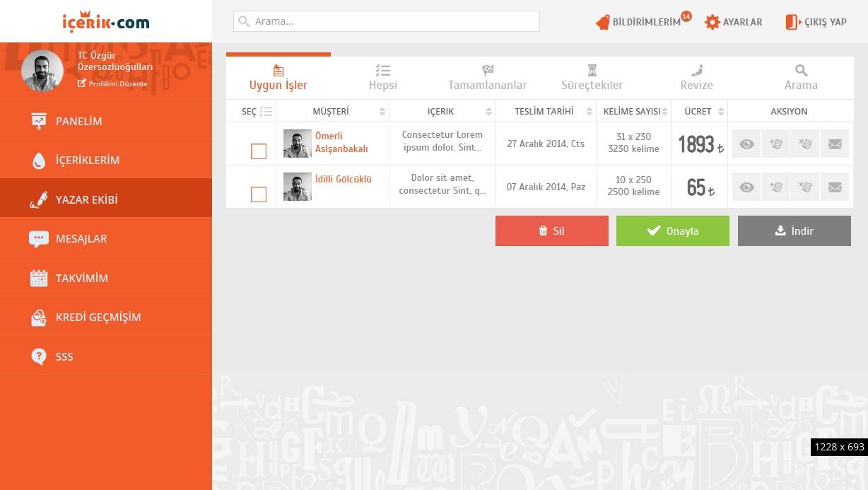
Task: Click the add-document icon on İdilli Gölcüklü's row
Action: click(775, 186)
